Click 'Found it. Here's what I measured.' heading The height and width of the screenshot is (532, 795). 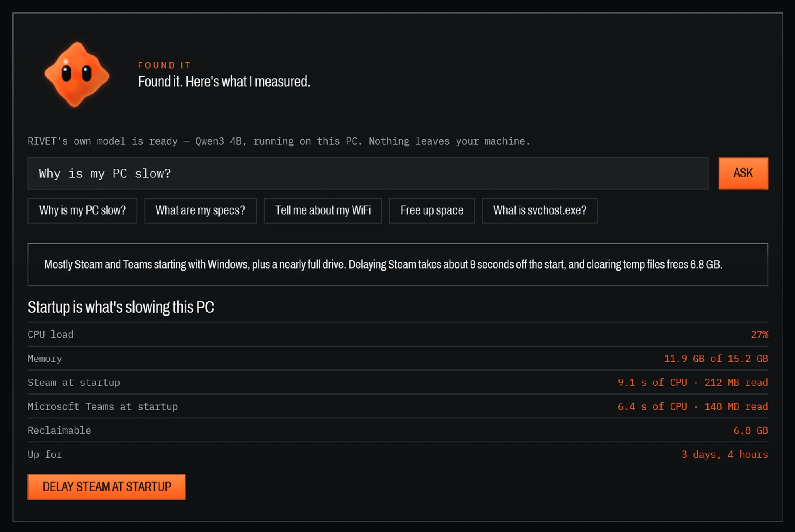pyautogui.click(x=224, y=82)
